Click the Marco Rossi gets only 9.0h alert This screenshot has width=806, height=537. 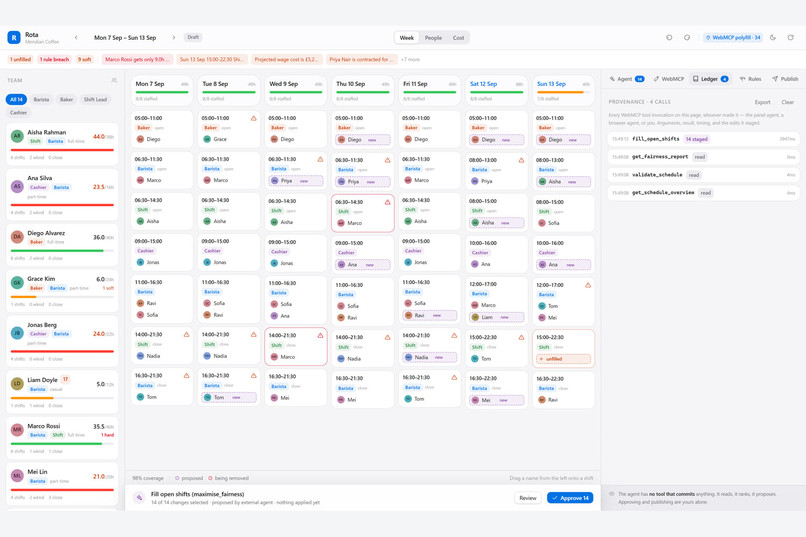(137, 59)
